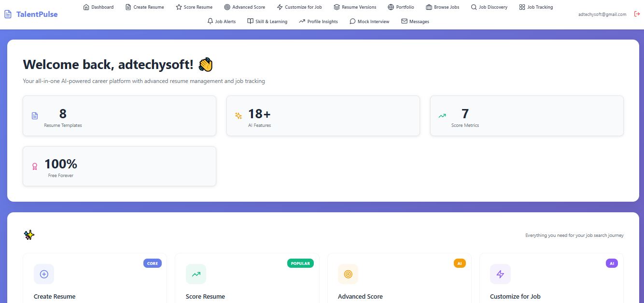Screen dimensions: 644x303
Task: Open Job Discovery search icon
Action: point(475,7)
